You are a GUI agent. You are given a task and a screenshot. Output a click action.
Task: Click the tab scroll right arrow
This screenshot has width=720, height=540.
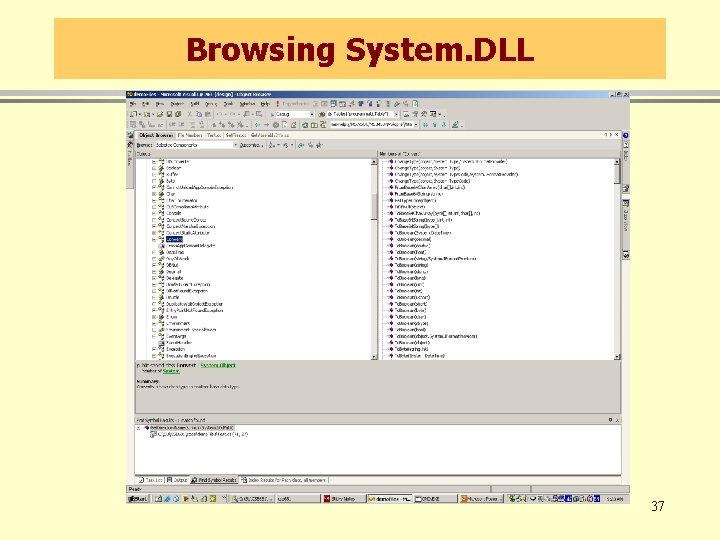click(x=611, y=135)
